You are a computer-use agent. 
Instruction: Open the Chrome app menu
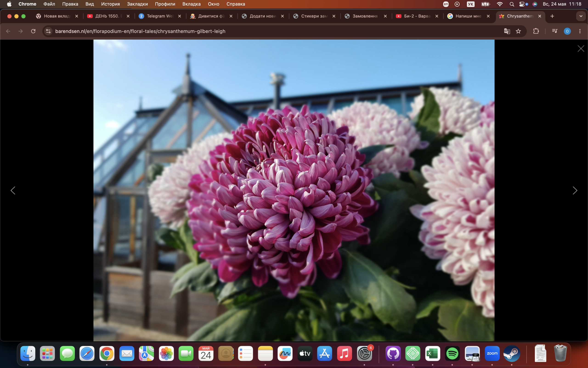point(27,4)
